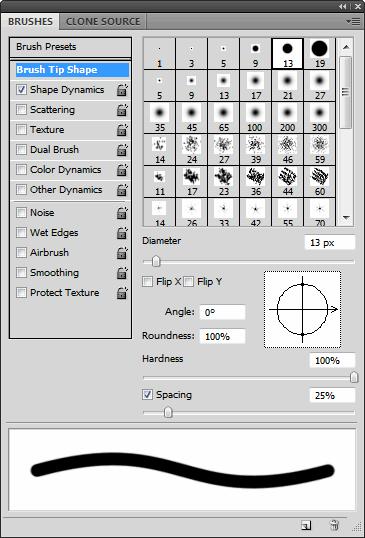This screenshot has width=365, height=538.
Task: Open the Brushes panel options menu
Action: (353, 22)
